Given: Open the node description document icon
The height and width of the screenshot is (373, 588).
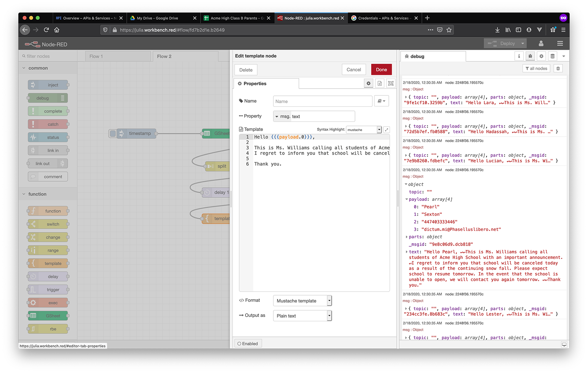Looking at the screenshot, I should pyautogui.click(x=380, y=83).
